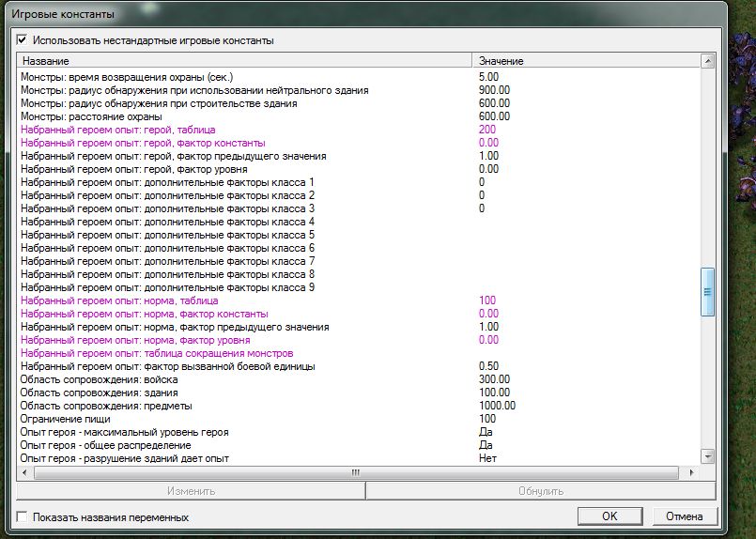Click value 300.00 for Область сопровождения: войска
Screen dimensions: 756x539
[494, 379]
